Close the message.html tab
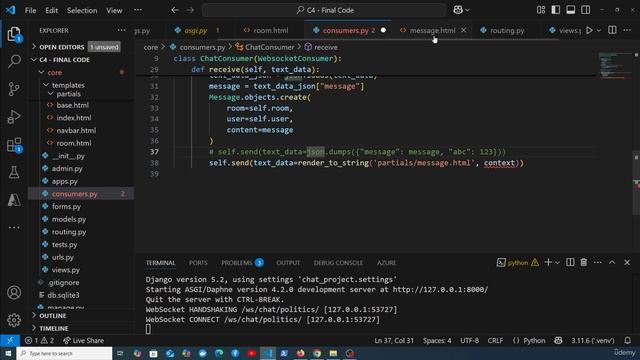640x360 pixels. click(x=463, y=30)
